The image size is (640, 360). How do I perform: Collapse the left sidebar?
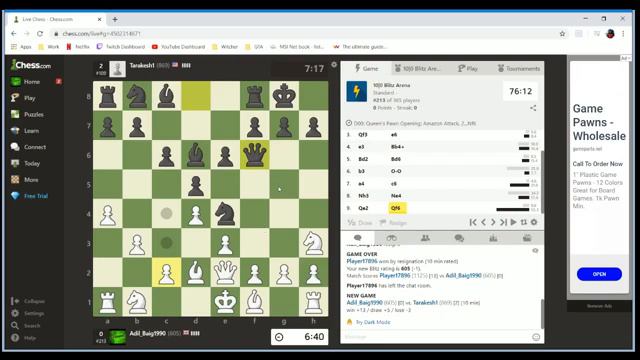29,301
